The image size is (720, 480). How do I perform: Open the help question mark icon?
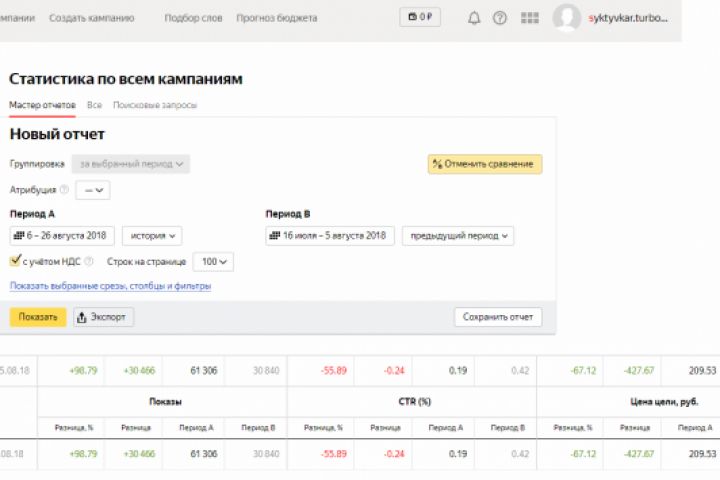coord(500,18)
